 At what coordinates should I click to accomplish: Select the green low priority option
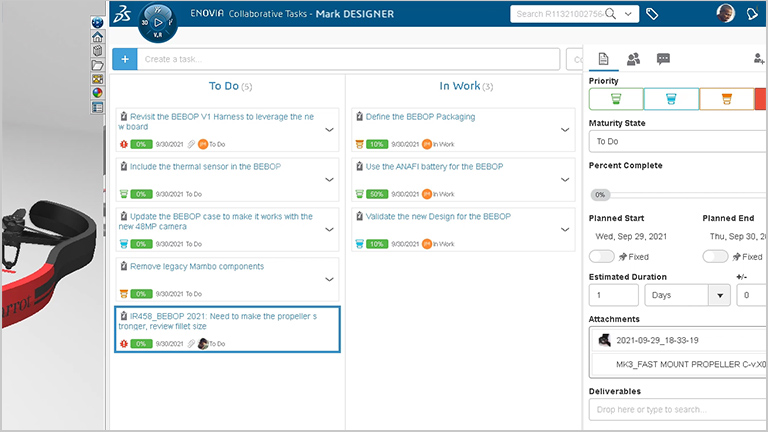(x=614, y=99)
